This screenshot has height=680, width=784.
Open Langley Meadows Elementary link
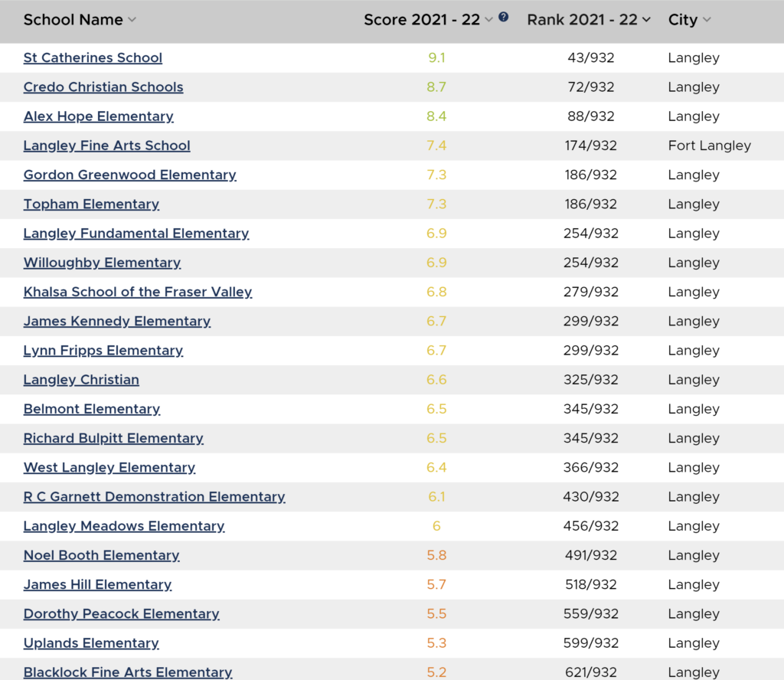[x=124, y=525]
